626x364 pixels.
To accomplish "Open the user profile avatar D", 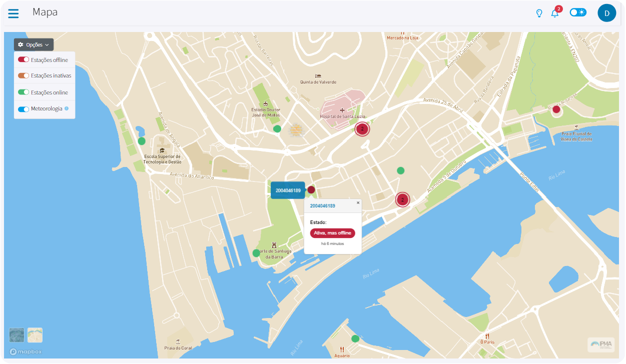I will point(606,13).
